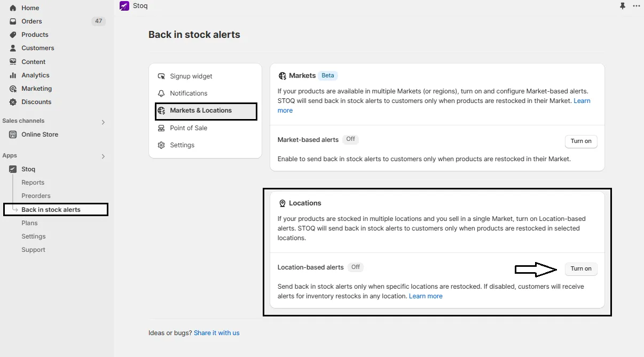Screen dimensions: 644x357
Task: Open the three-dot more options menu
Action: click(636, 6)
